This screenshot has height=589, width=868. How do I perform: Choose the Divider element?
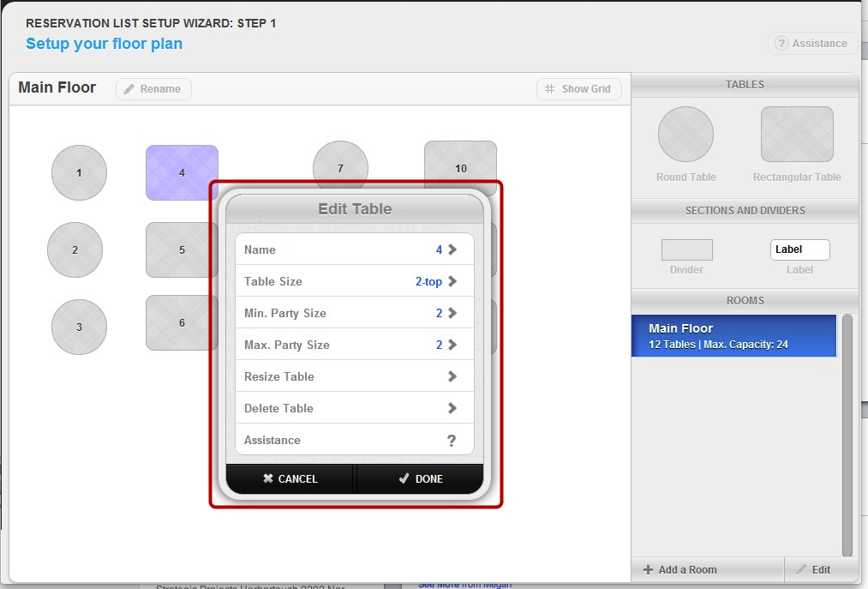687,249
